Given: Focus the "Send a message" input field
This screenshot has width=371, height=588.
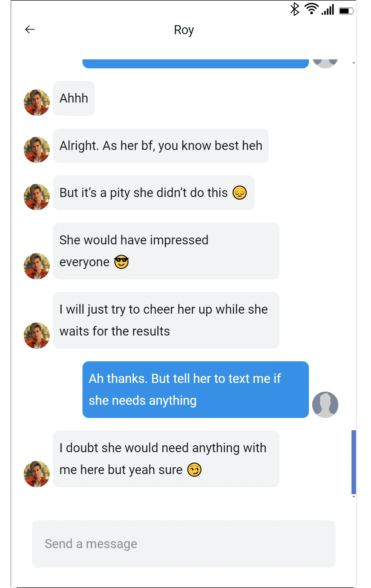Looking at the screenshot, I should (184, 544).
